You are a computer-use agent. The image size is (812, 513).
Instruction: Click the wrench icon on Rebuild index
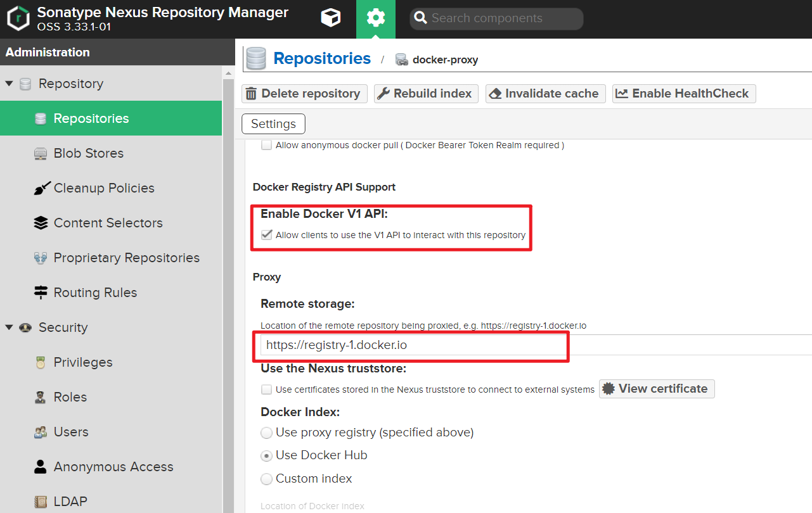(x=383, y=94)
